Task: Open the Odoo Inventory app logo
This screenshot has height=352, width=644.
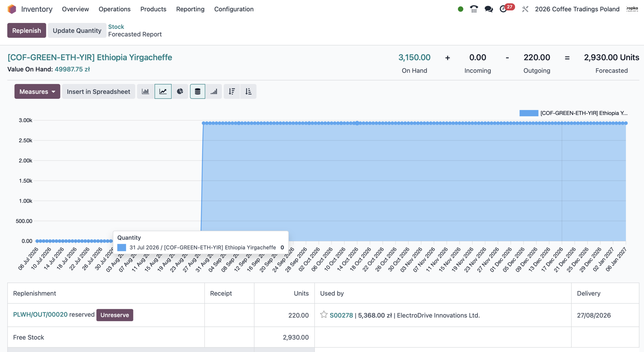Action: tap(12, 9)
